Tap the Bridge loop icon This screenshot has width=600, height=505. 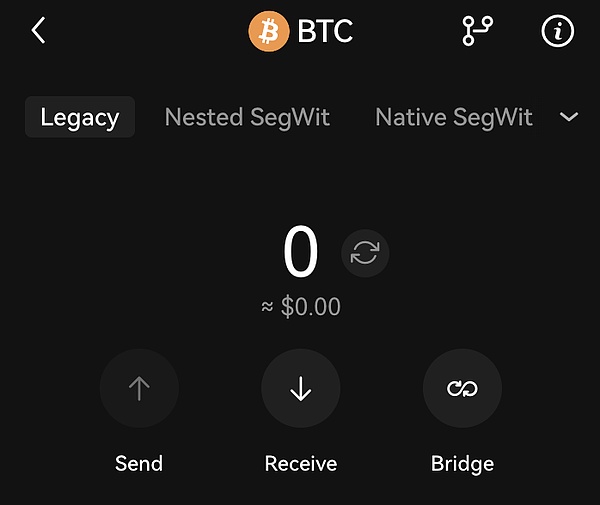coord(462,389)
